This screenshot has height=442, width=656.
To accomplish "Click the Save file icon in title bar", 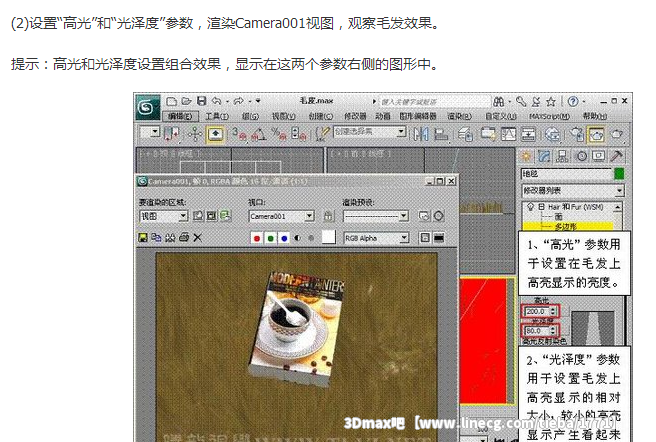I will click(202, 101).
